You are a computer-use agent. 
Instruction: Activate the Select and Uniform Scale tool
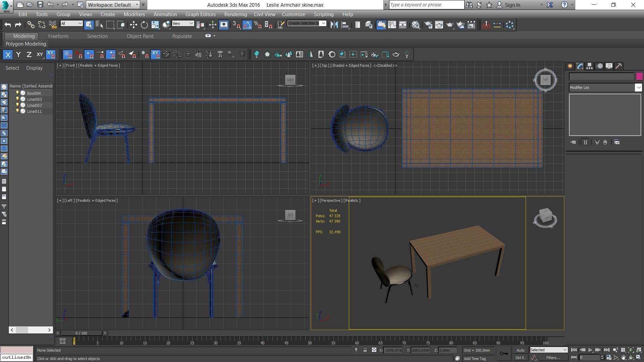[x=155, y=25]
